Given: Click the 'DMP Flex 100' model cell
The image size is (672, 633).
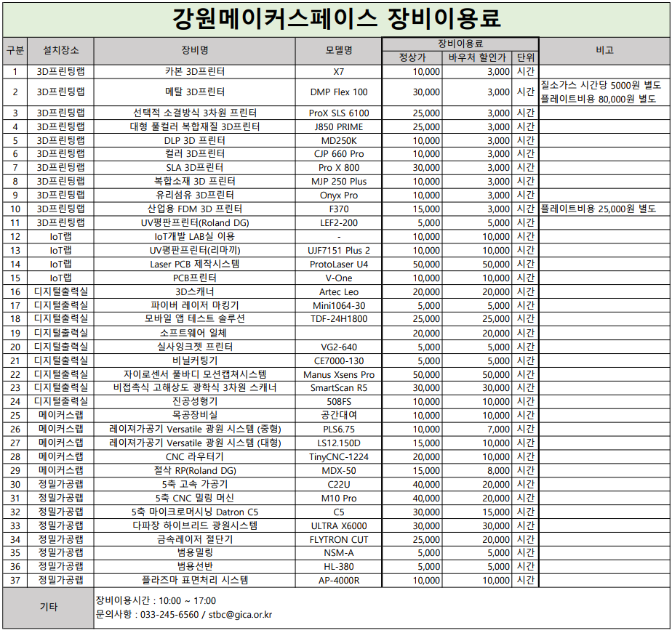Looking at the screenshot, I should coord(339,92).
